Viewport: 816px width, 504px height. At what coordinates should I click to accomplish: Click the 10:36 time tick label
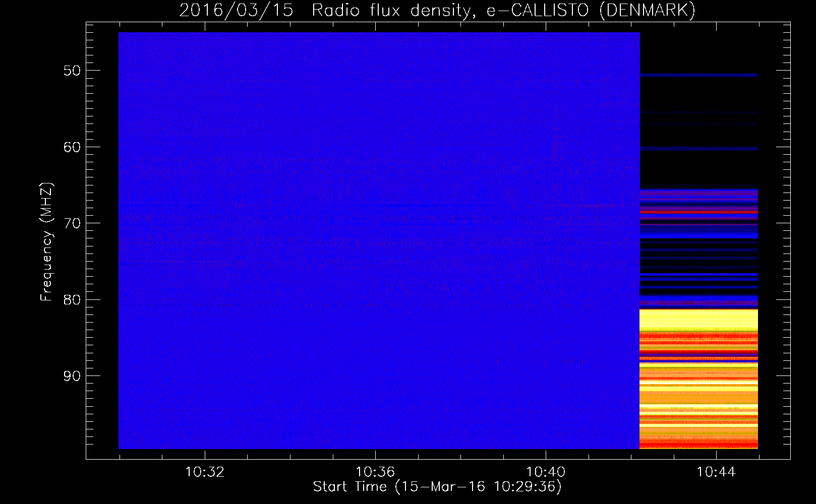[375, 472]
